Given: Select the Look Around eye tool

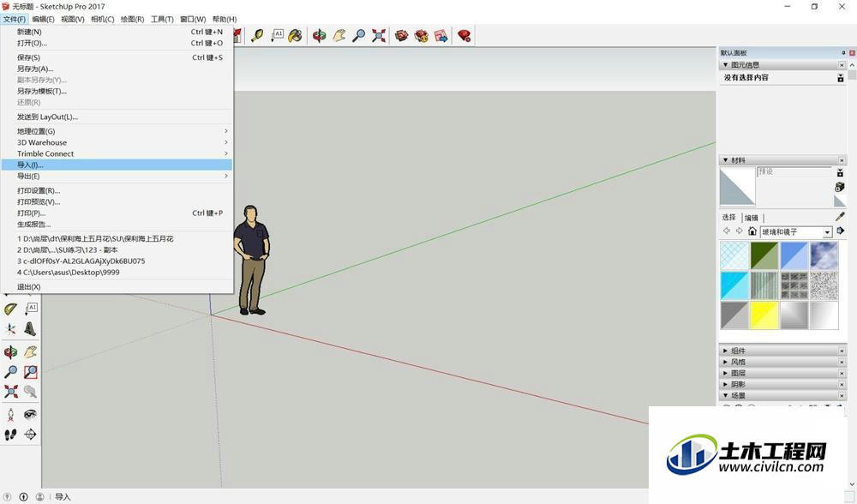Looking at the screenshot, I should click(x=31, y=414).
